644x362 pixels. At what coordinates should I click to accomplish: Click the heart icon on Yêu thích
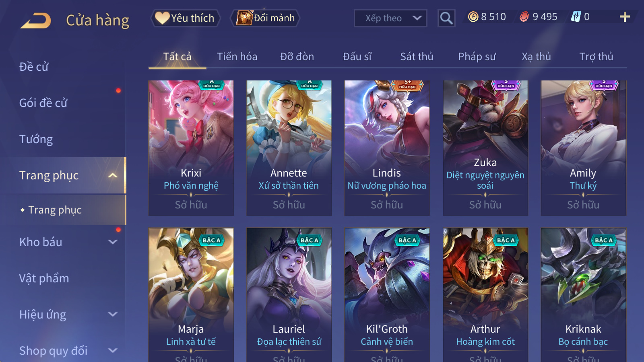(x=162, y=18)
